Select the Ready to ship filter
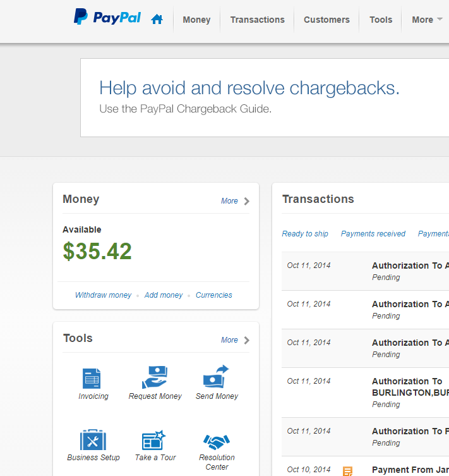 [305, 234]
